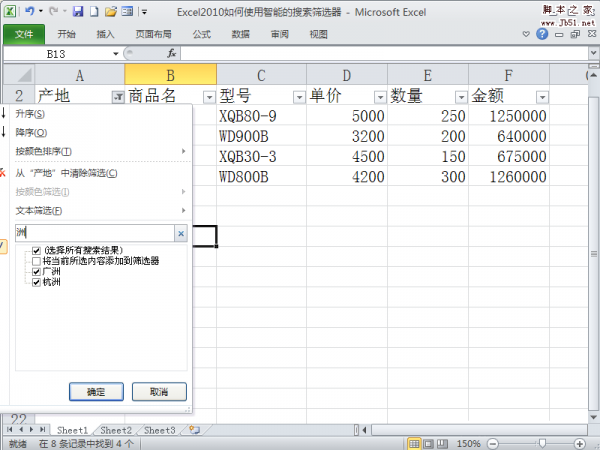600x450 pixels.
Task: Click the first sheet navigation arrow
Action: [10, 430]
